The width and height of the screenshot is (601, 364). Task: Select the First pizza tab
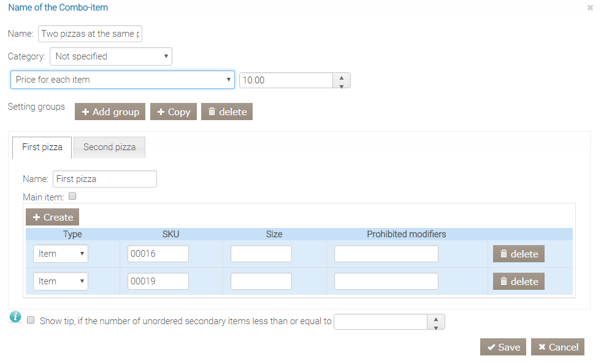click(42, 147)
